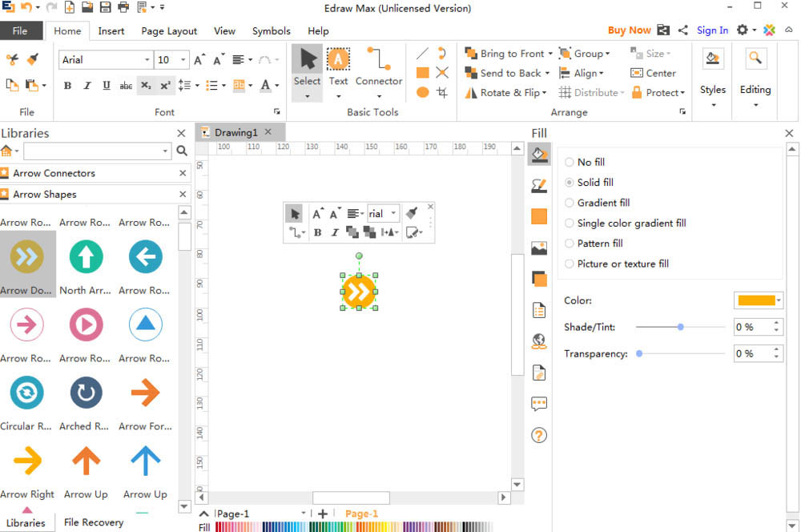Click the Format Painter brush icon
801x532 pixels.
point(33,59)
